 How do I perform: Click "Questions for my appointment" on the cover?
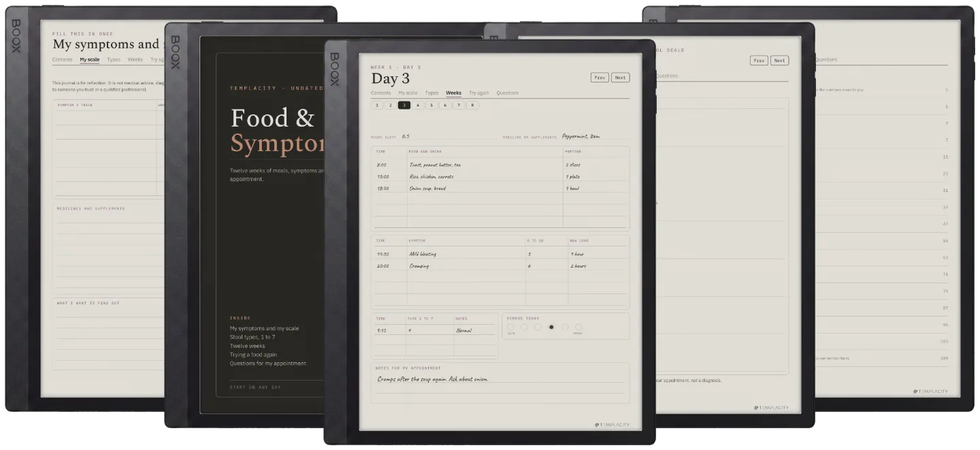268,364
